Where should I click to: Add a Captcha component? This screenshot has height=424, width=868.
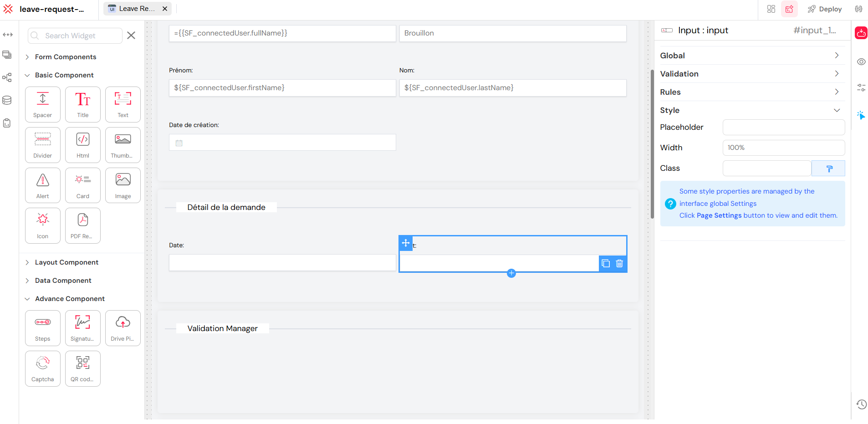coord(42,368)
